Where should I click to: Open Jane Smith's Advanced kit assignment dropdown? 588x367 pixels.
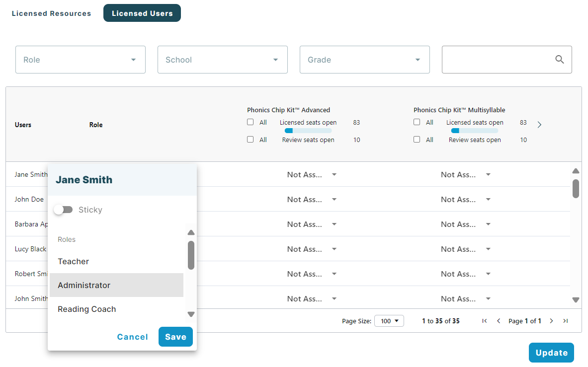tap(312, 174)
